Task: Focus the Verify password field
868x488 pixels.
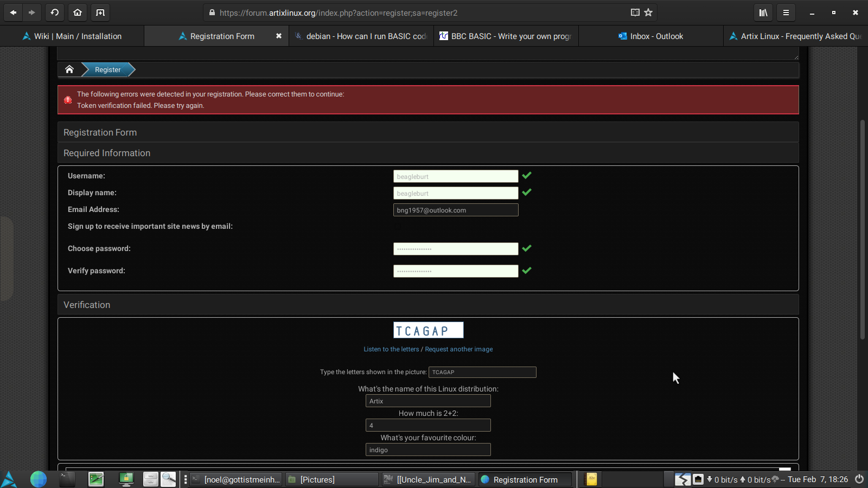Action: 456,271
